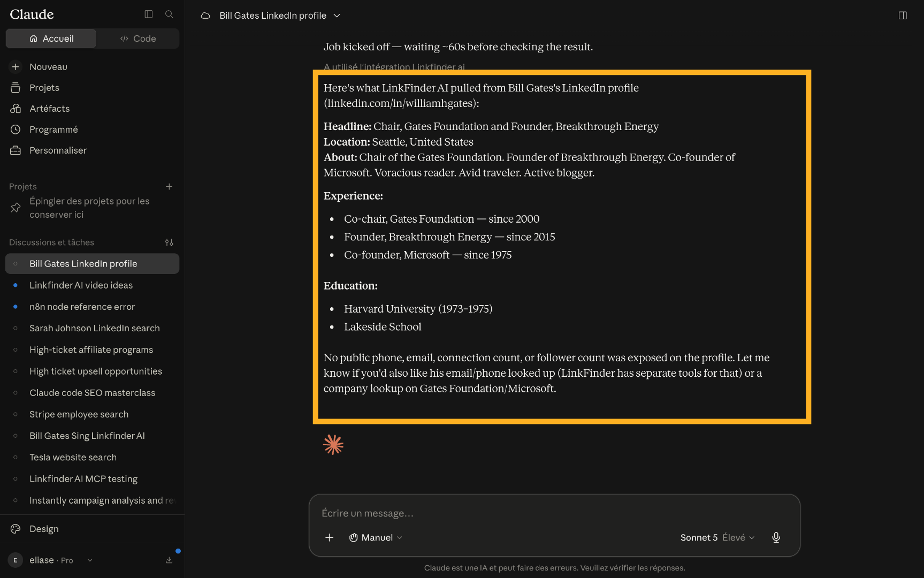
Task: Click the Projets stack icon
Action: pos(16,88)
